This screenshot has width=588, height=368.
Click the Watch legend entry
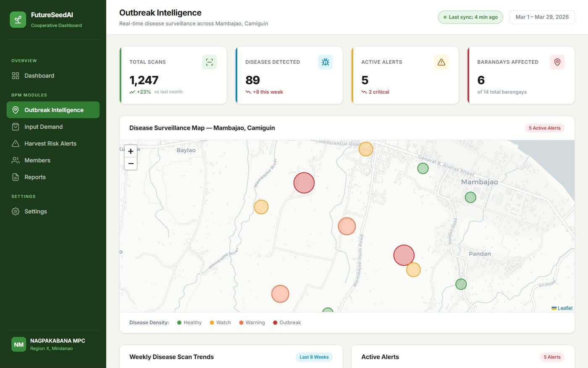coord(220,323)
